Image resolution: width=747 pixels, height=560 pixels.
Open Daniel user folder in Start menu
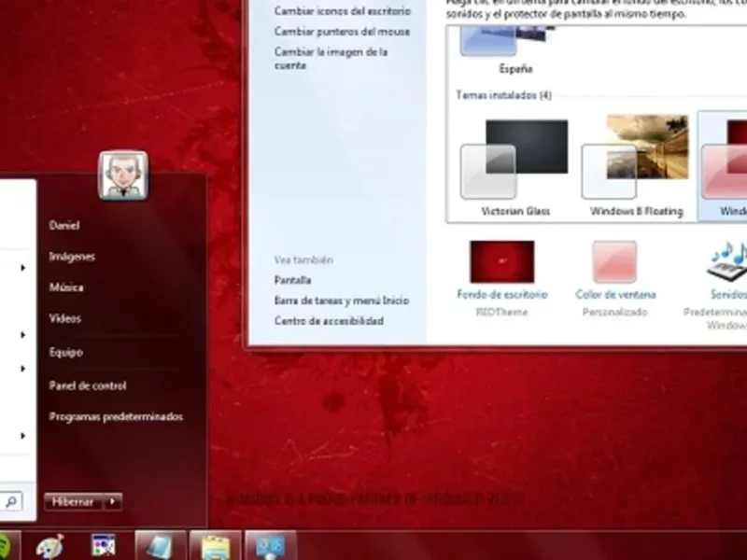point(64,226)
